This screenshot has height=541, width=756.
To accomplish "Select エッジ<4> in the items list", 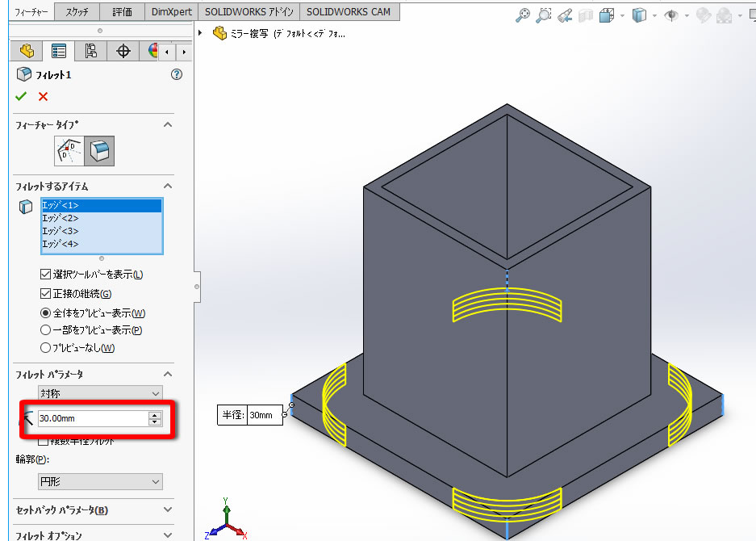I will [x=101, y=244].
